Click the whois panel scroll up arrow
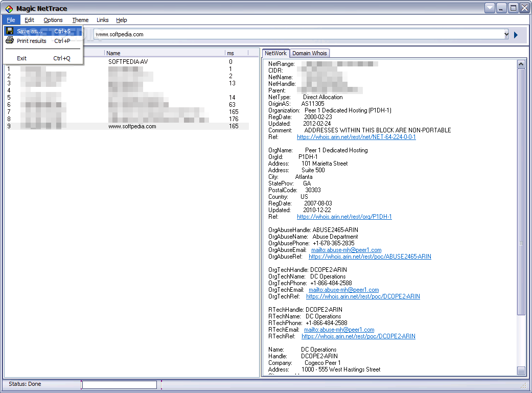The image size is (532, 393). pos(521,64)
